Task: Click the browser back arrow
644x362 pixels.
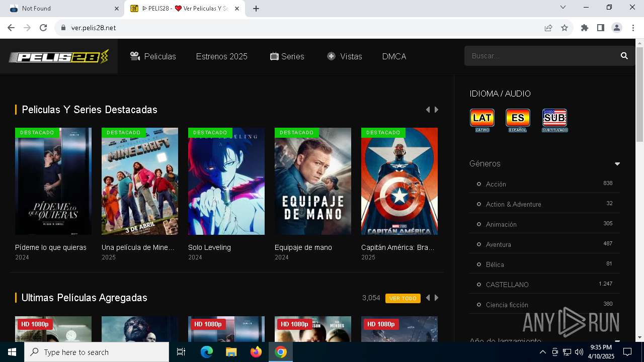Action: click(x=11, y=28)
